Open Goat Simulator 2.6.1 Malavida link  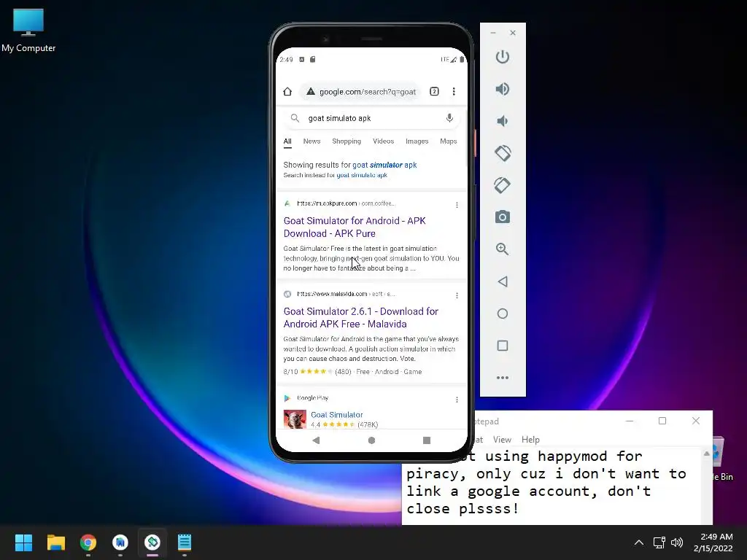[360, 318]
